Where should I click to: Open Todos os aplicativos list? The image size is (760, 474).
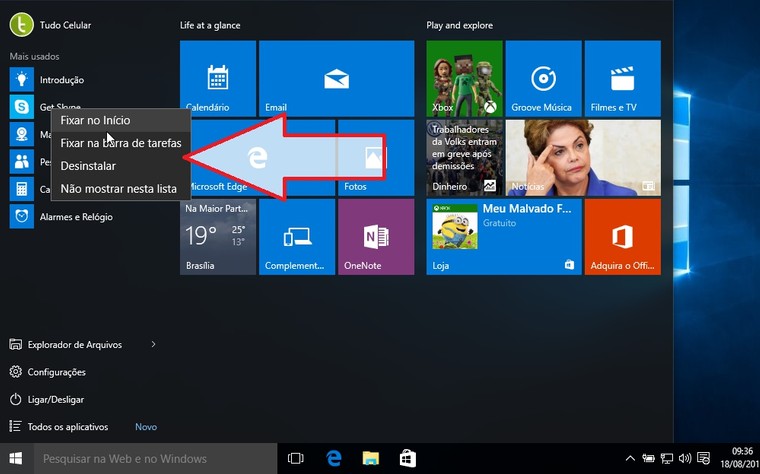coord(67,427)
